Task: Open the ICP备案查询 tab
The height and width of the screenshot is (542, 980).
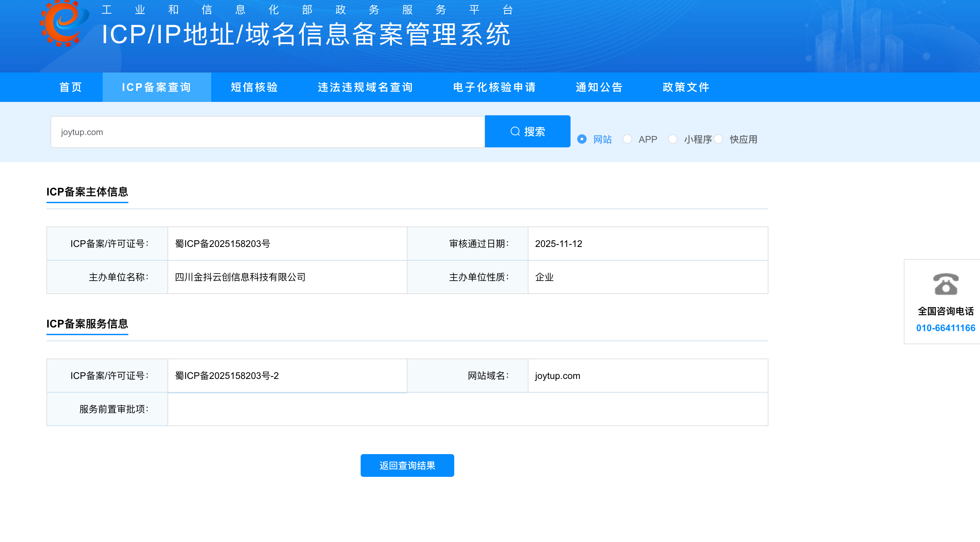Action: (x=156, y=87)
